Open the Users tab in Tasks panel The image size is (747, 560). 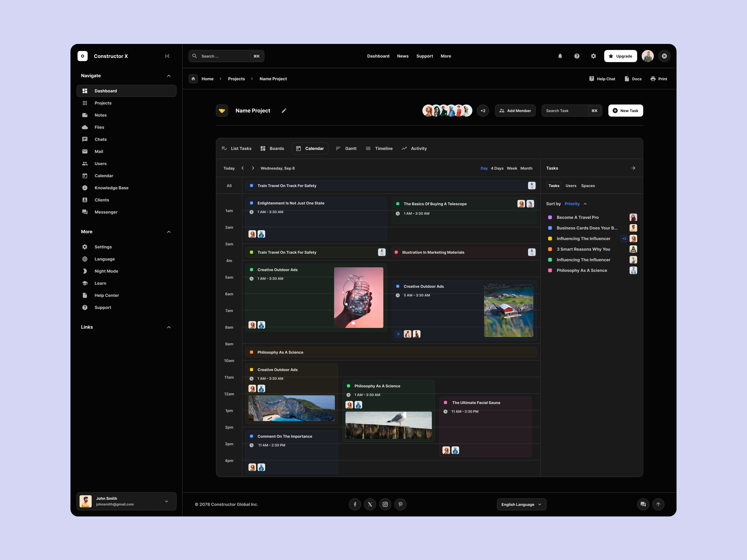coord(571,186)
